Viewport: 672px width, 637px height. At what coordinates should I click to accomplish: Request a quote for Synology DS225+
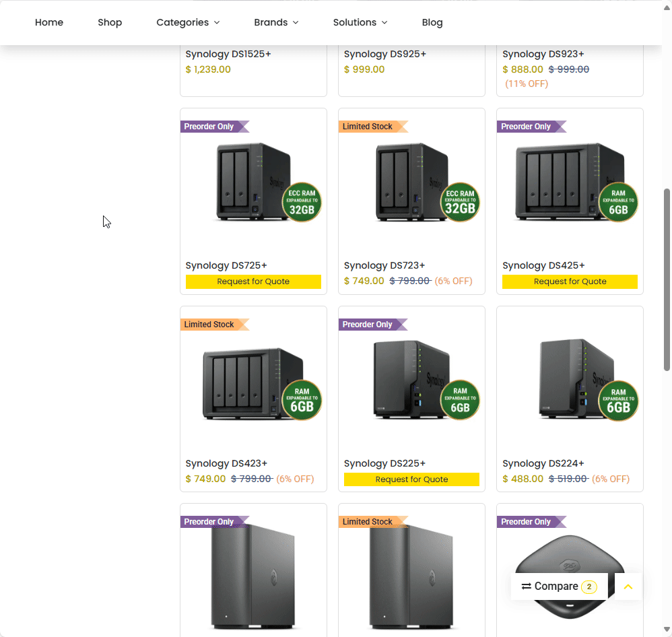(x=411, y=479)
